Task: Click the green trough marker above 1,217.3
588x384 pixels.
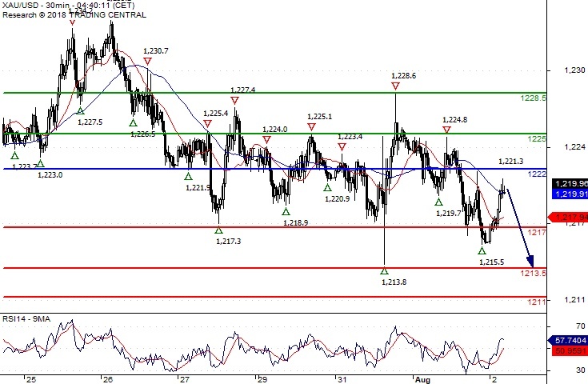Action: [218, 230]
